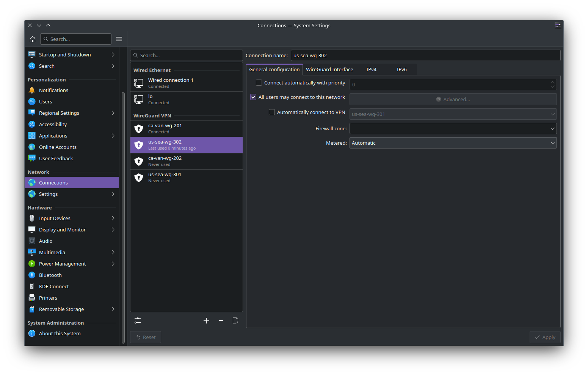Image resolution: width=588 pixels, height=375 pixels.
Task: Expand Applications chevron
Action: tap(113, 136)
